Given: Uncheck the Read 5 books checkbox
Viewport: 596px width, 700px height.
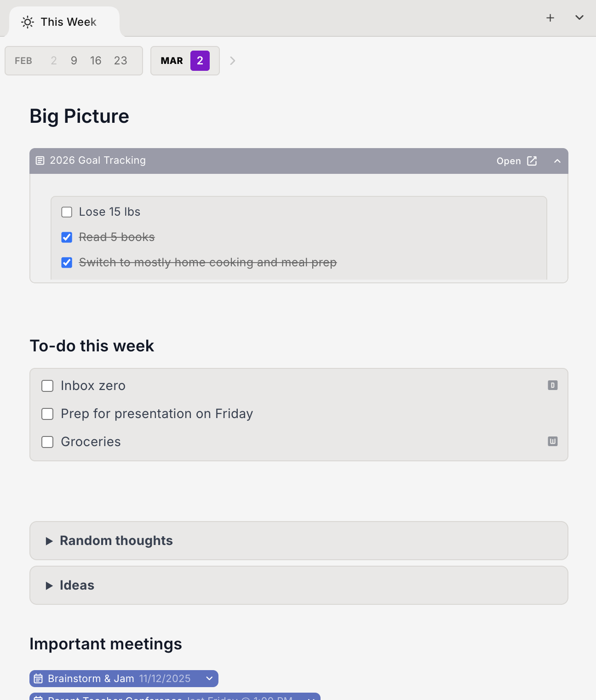Looking at the screenshot, I should (x=67, y=237).
